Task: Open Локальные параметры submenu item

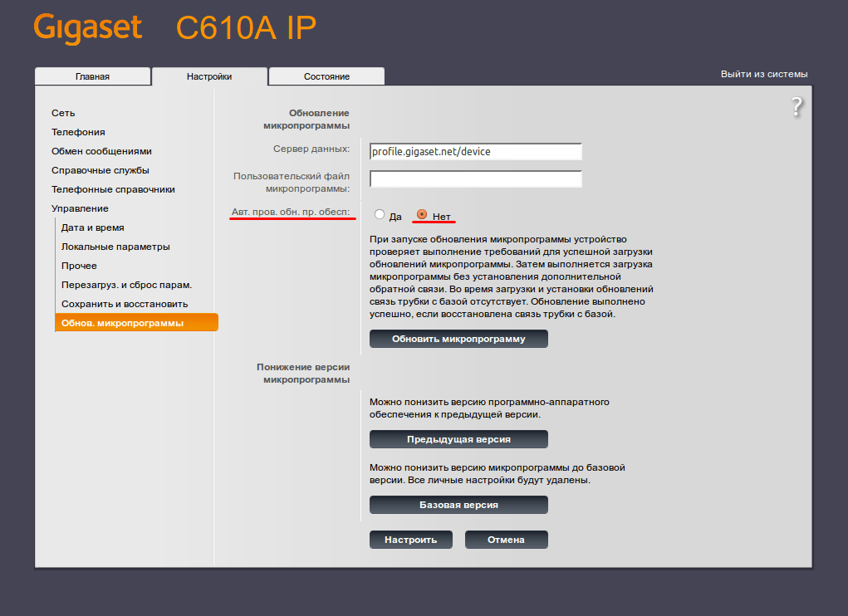Action: (115, 247)
